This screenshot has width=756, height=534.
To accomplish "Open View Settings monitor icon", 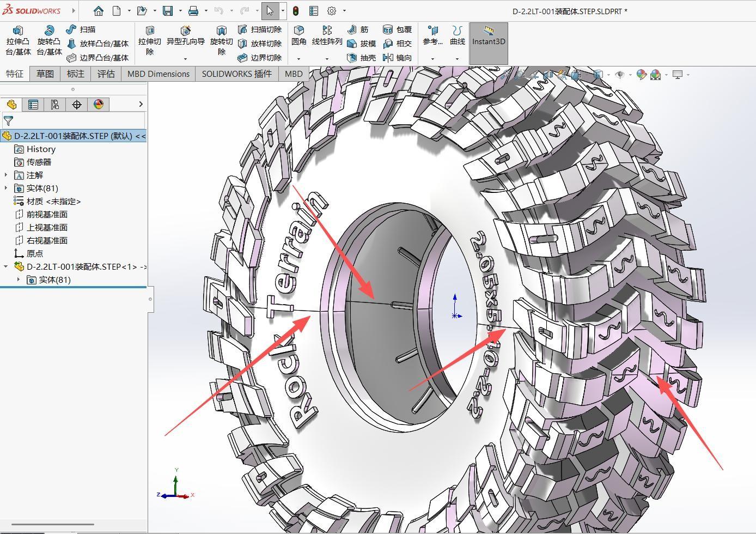I will 678,75.
